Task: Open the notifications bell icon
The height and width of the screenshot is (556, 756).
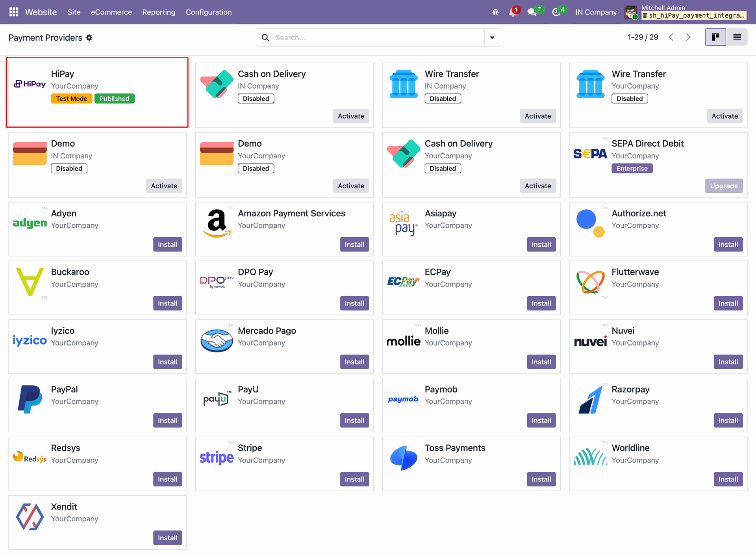Action: [x=513, y=12]
